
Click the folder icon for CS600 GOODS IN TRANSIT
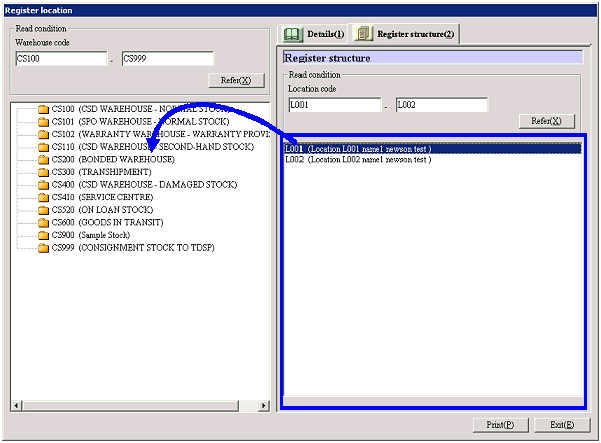point(43,222)
